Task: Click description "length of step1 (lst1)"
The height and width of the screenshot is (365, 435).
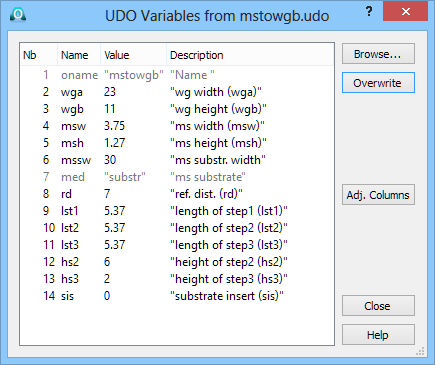Action: coord(229,211)
